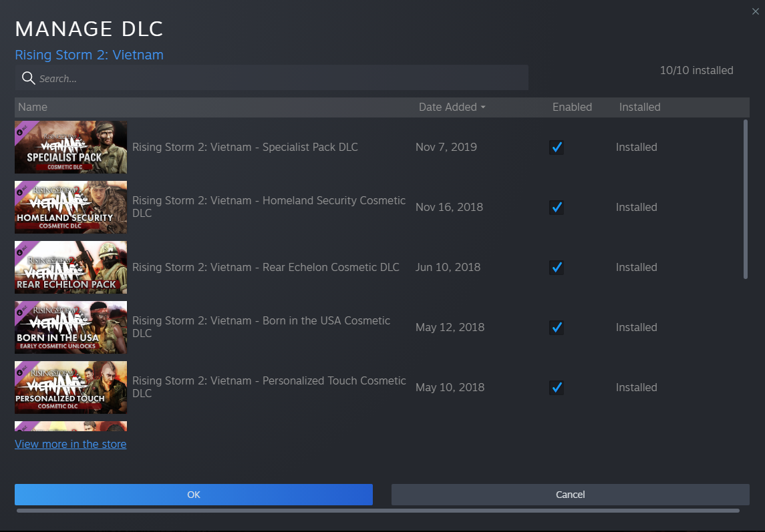Uncheck Homeland Security Cosmetic DLC
Screen dimensions: 765x532
click(557, 208)
